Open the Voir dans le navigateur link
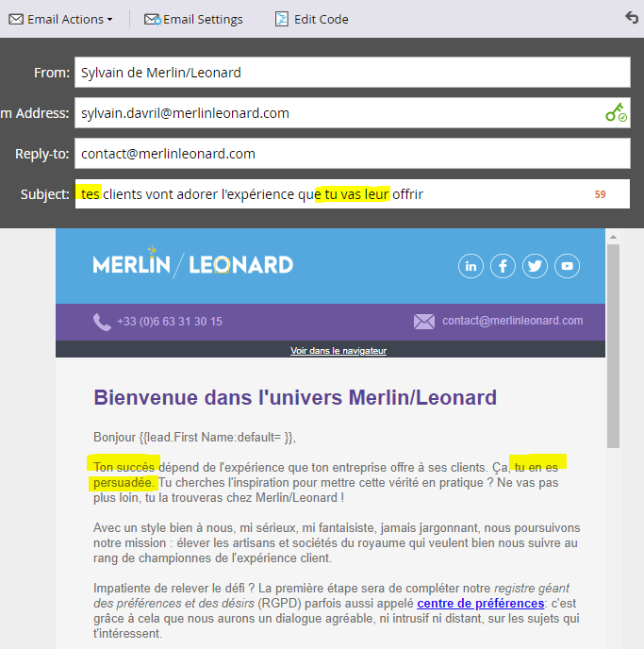 pos(339,351)
